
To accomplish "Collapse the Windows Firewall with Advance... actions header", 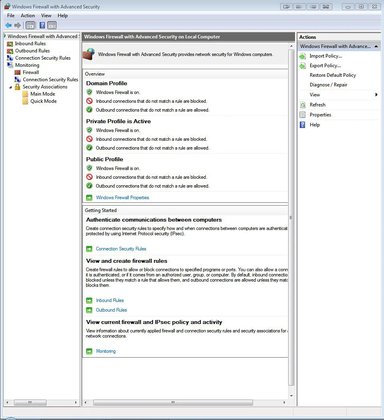I will point(376,46).
